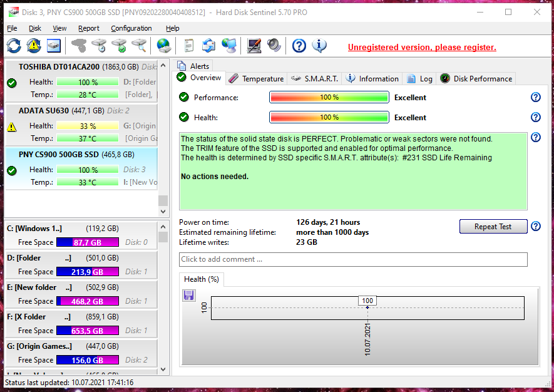This screenshot has width=554, height=392.
Task: Click the comment input field
Action: [x=353, y=259]
